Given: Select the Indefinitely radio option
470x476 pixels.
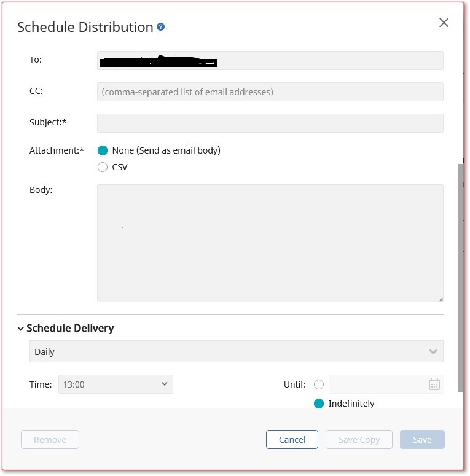Looking at the screenshot, I should tap(319, 404).
